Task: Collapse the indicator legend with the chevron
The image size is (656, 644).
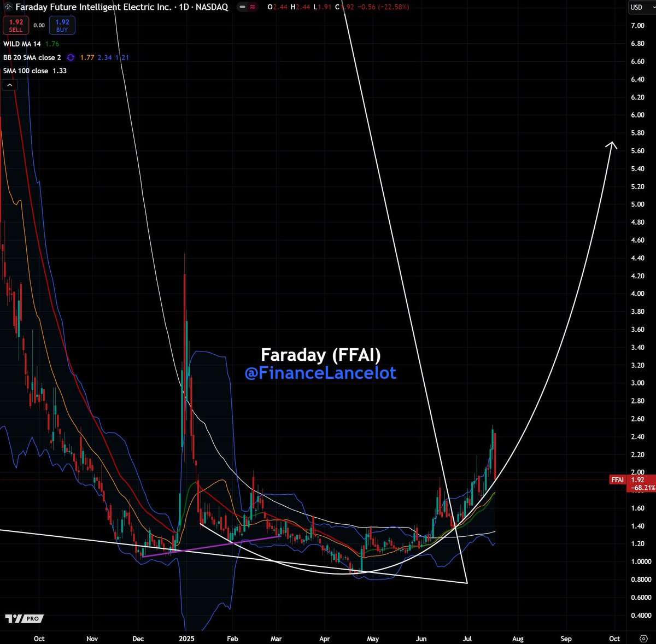Action: tap(9, 85)
